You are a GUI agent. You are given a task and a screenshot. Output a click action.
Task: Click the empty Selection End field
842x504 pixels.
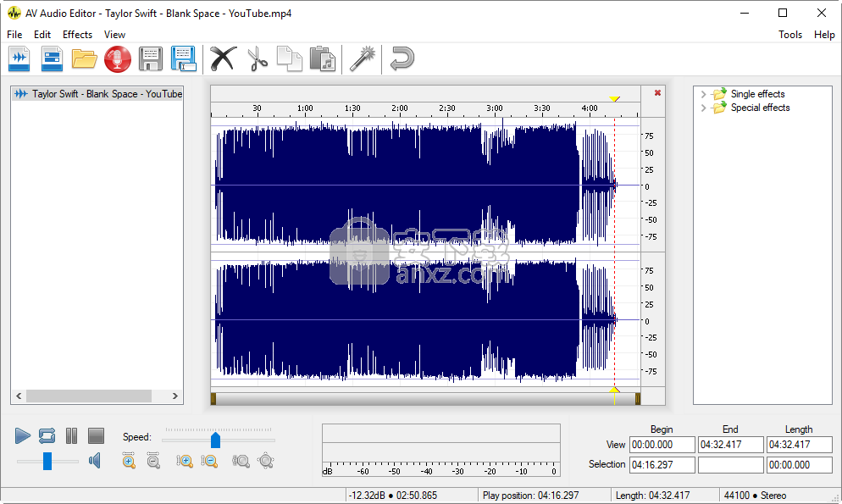tap(730, 465)
